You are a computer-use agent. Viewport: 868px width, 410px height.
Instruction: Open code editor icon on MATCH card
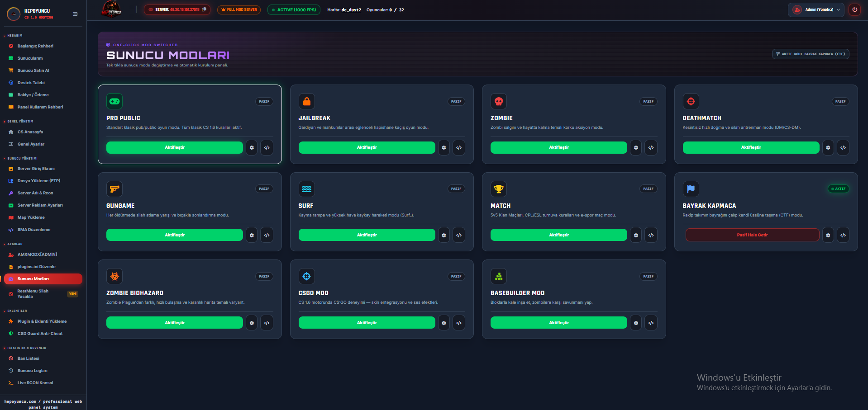pyautogui.click(x=651, y=235)
